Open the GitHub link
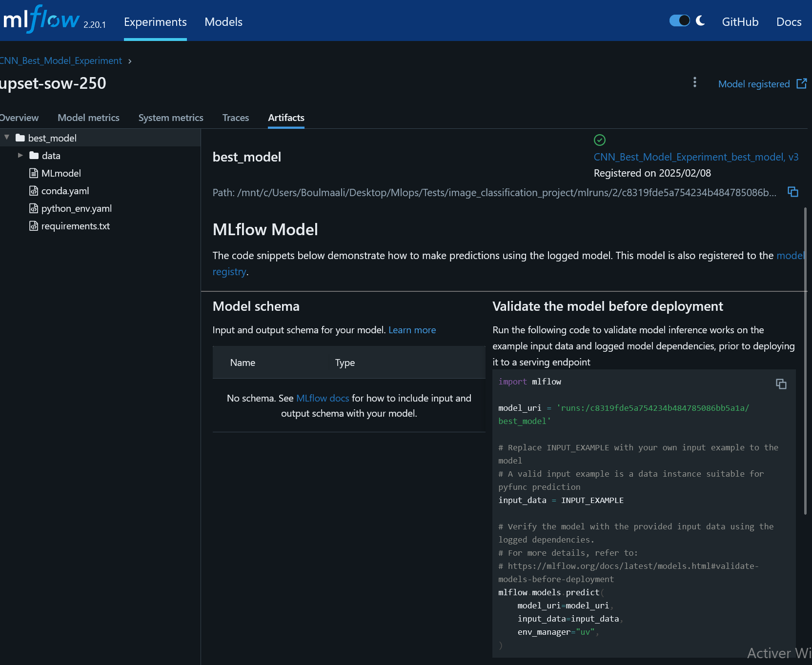Image resolution: width=812 pixels, height=665 pixels. tap(740, 22)
